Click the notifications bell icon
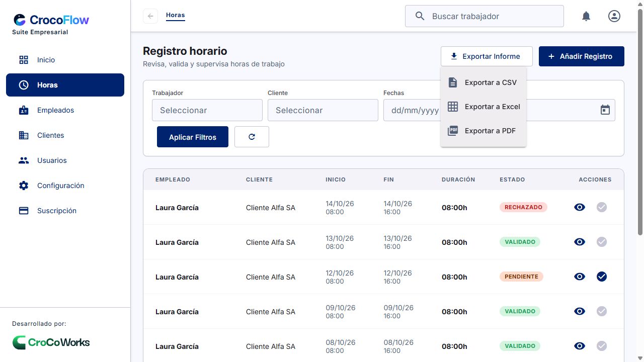This screenshot has height=362, width=644. [x=586, y=16]
